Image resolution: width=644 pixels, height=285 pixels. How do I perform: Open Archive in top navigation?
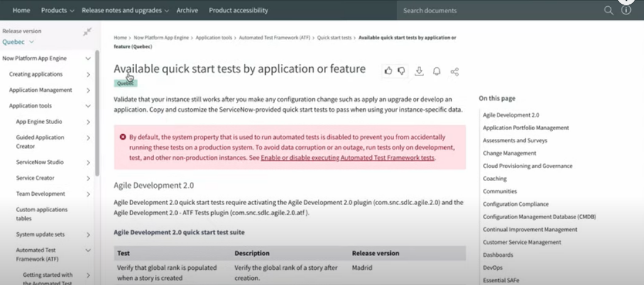[187, 10]
